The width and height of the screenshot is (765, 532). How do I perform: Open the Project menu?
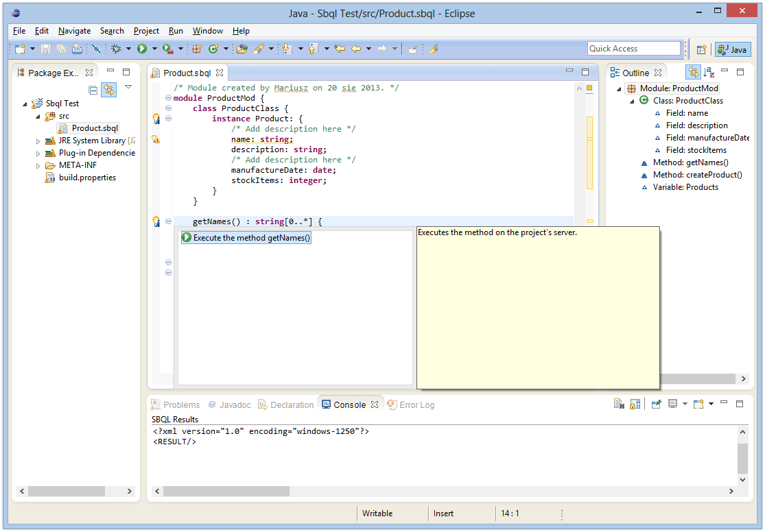click(146, 31)
